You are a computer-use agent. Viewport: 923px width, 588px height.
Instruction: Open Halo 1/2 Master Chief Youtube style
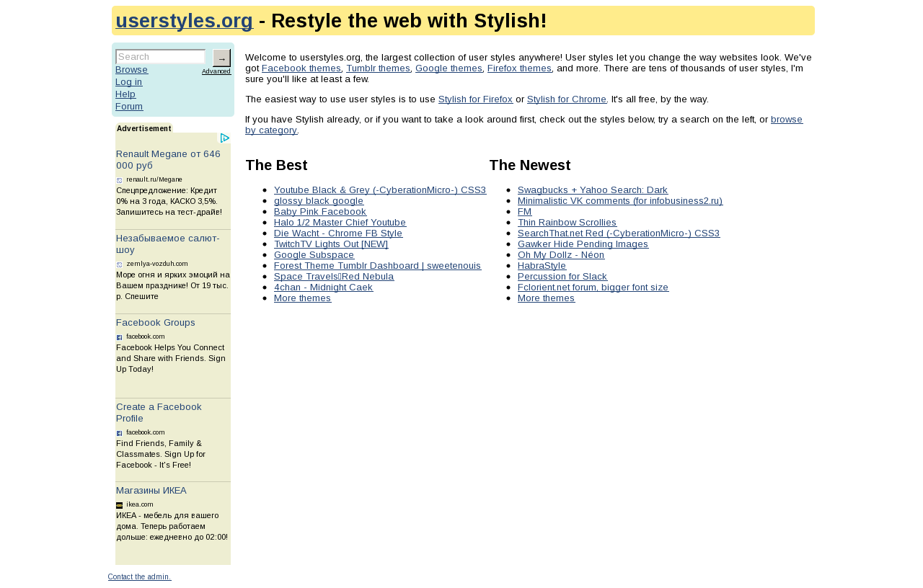pos(340,223)
